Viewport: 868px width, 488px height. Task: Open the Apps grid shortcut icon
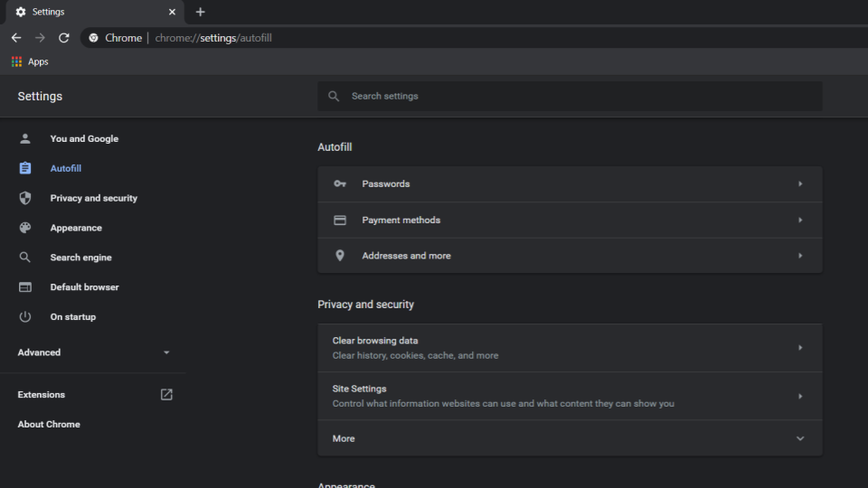click(16, 61)
